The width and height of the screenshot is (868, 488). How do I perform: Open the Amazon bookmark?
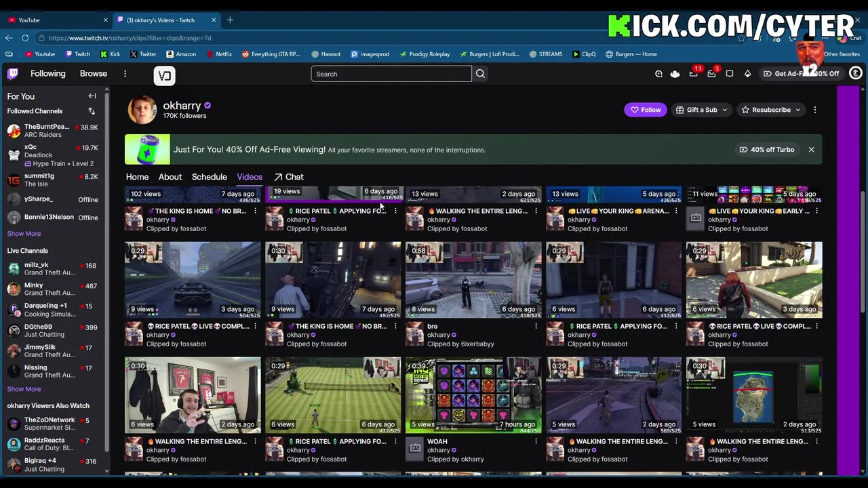tap(181, 54)
